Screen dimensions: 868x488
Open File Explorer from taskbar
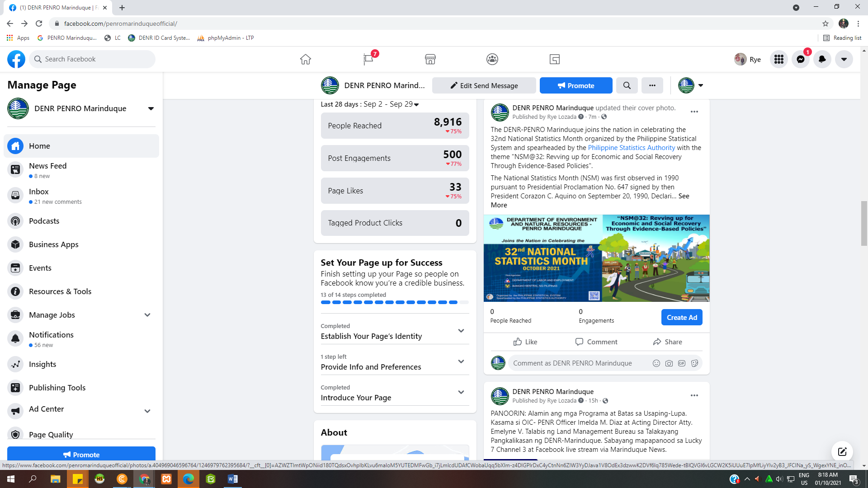click(55, 479)
